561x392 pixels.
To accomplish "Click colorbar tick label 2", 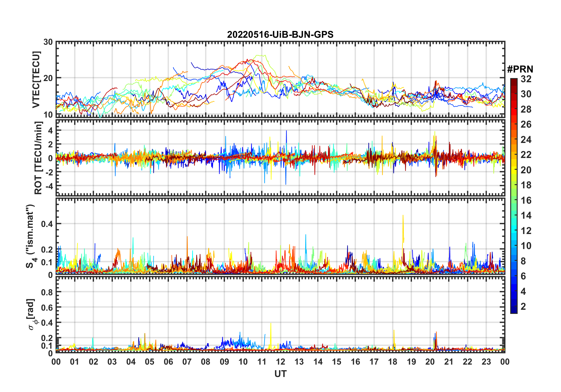I will click(523, 307).
